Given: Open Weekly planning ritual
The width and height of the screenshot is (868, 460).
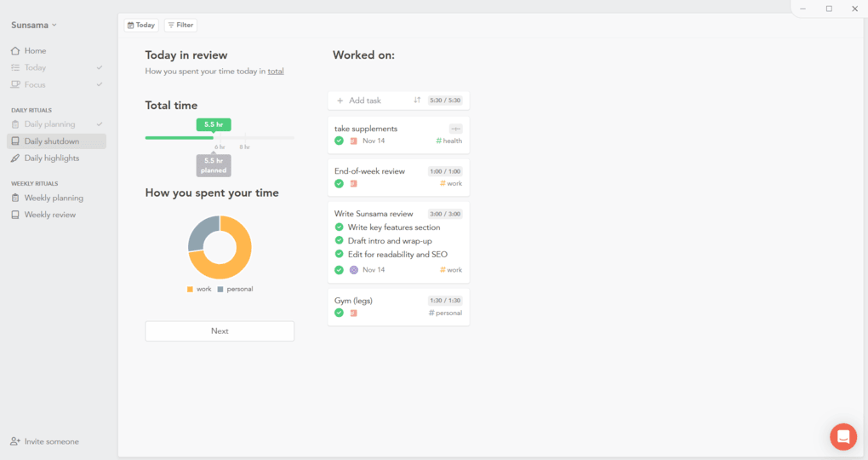Looking at the screenshot, I should [53, 198].
